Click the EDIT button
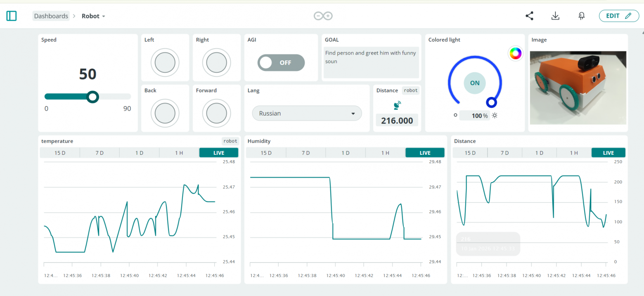This screenshot has height=296, width=644. (x=618, y=16)
